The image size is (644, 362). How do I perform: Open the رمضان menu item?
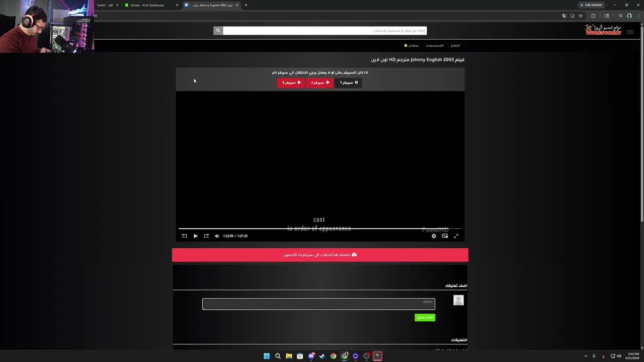pyautogui.click(x=411, y=46)
